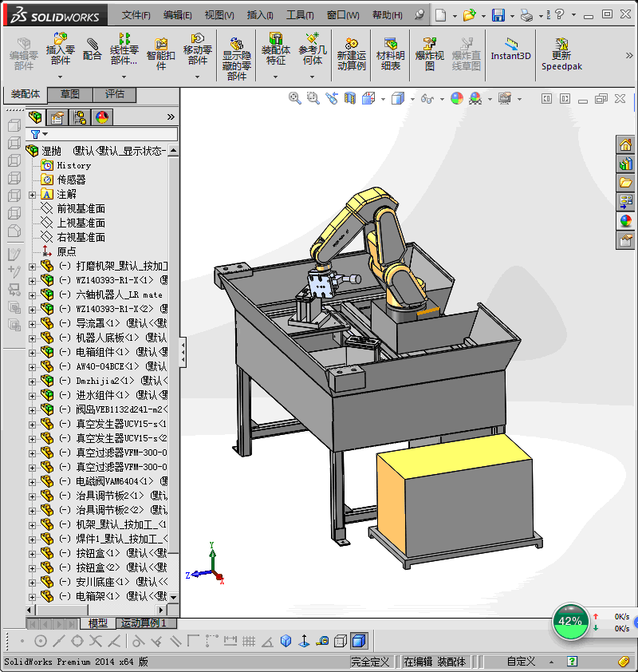Click the tree filter funnel icon
638x672 pixels.
(x=36, y=134)
